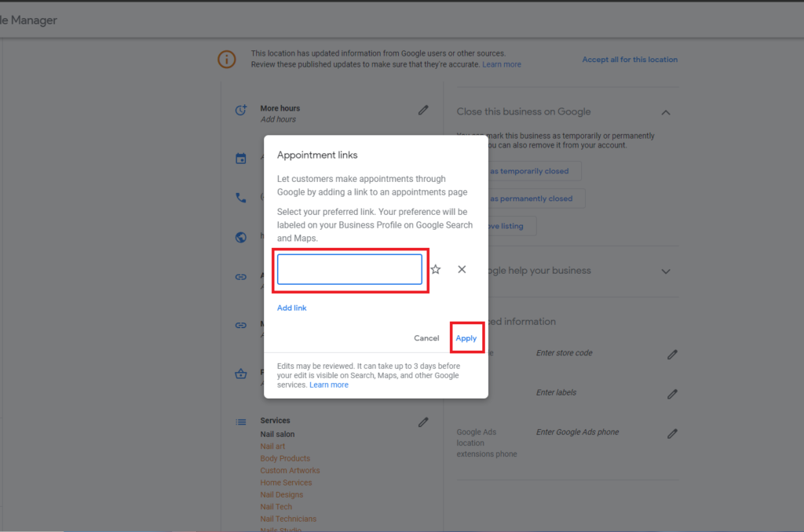Edit Google Ads phone with the pencil icon

(x=672, y=434)
